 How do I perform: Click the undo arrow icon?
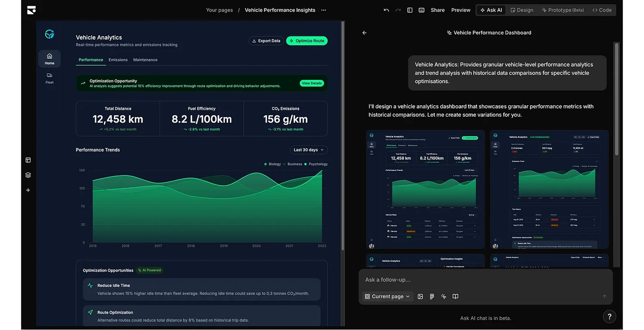(x=386, y=10)
